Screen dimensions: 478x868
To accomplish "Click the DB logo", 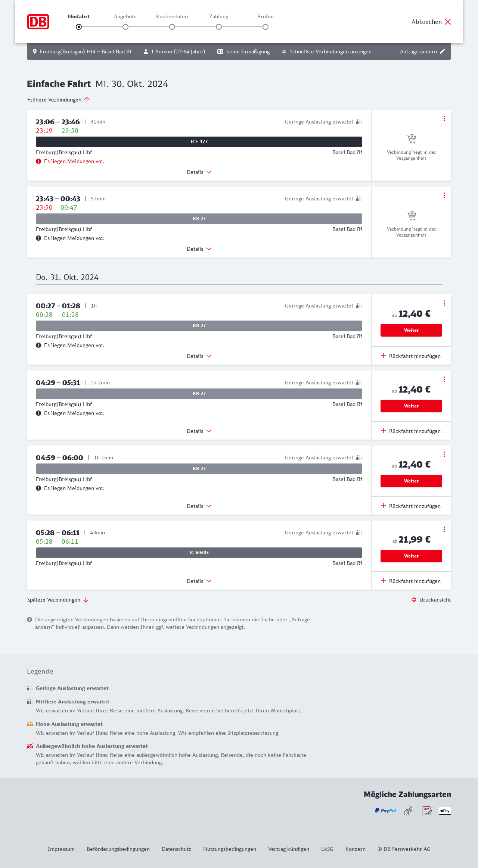I will point(38,22).
